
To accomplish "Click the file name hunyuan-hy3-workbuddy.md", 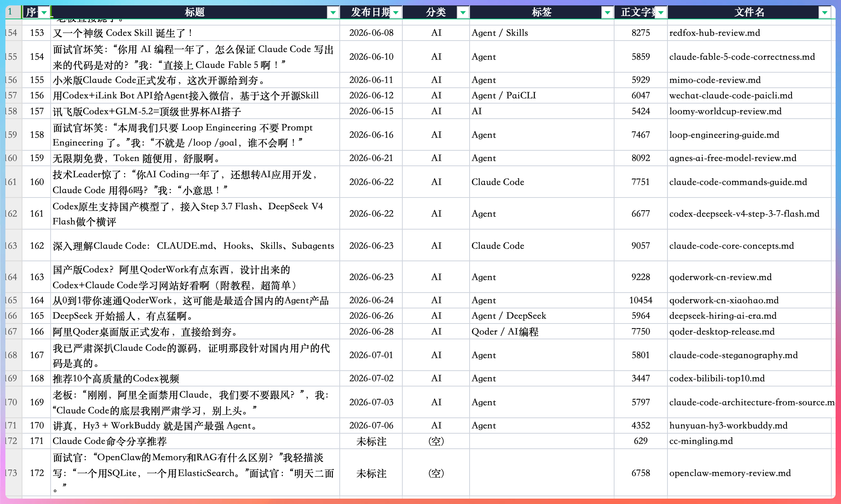I will click(x=728, y=426).
